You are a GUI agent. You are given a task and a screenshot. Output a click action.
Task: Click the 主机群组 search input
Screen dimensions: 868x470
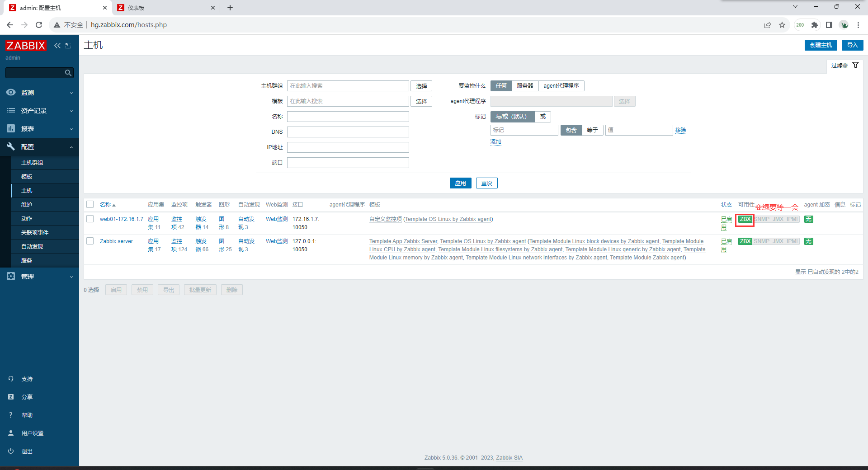pos(348,86)
